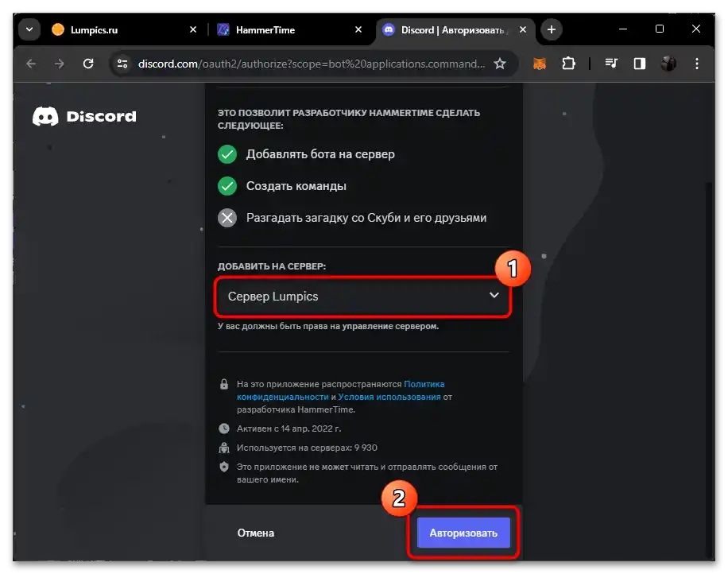Click the text Создать команды
This screenshot has height=574, width=728.
296,186
